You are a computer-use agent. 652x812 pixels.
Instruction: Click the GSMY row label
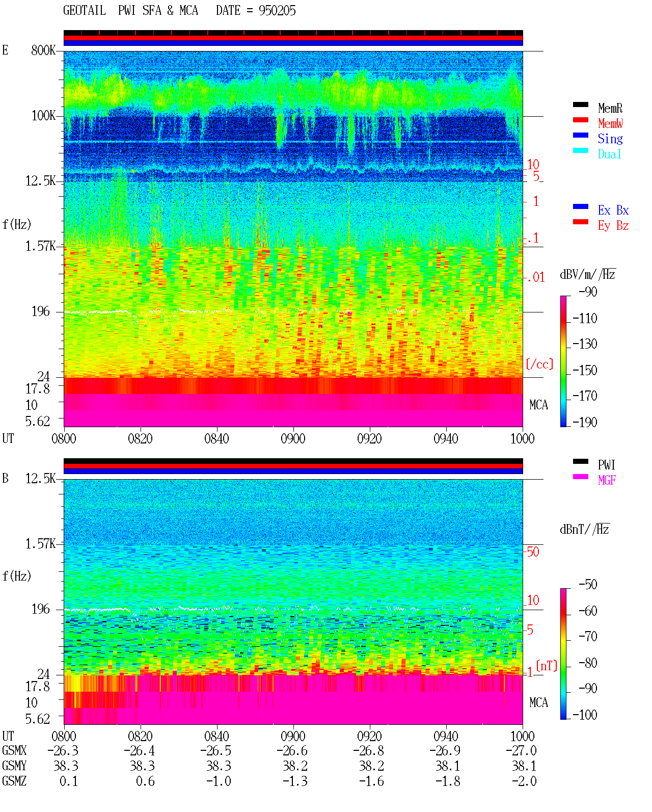point(14,766)
